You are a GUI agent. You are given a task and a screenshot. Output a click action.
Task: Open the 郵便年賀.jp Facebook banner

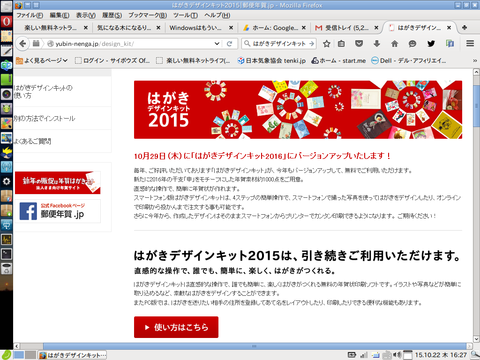click(58, 211)
